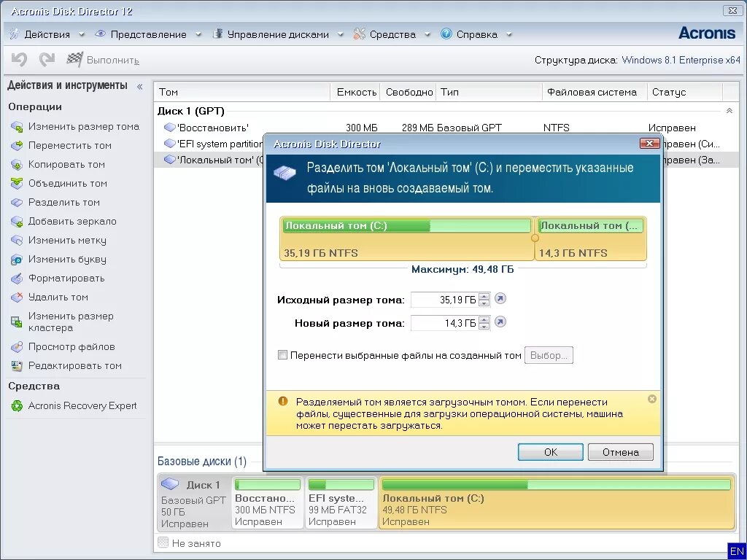
Task: Dismiss the yellow warning with its X icon
Action: pos(652,399)
